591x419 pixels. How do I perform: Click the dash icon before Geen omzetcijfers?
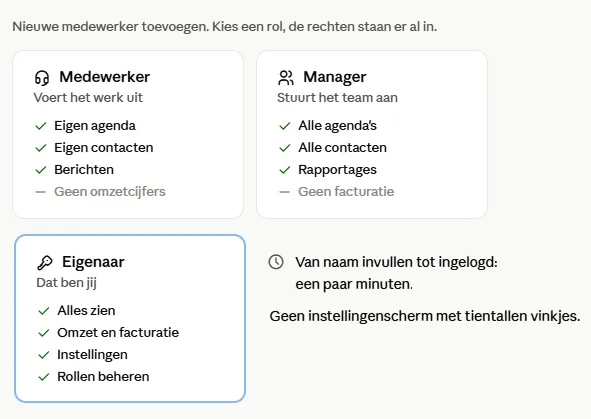(40, 192)
